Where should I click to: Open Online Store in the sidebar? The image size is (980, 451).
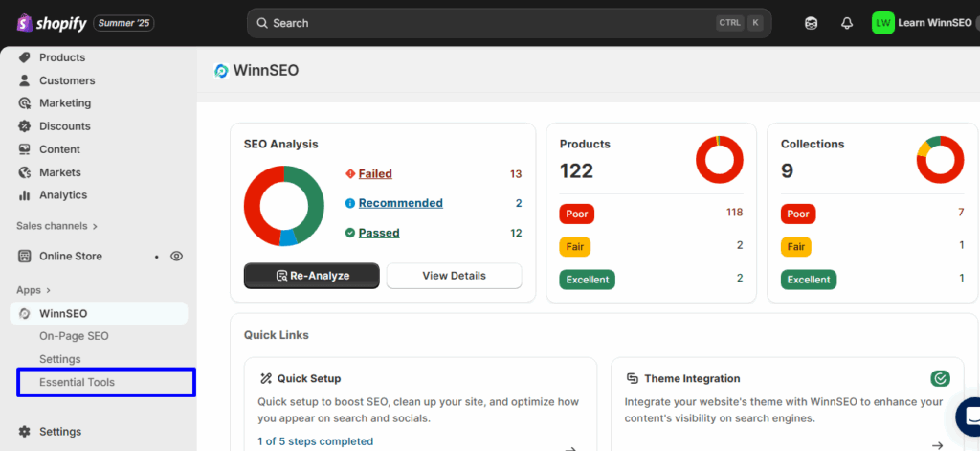point(71,256)
